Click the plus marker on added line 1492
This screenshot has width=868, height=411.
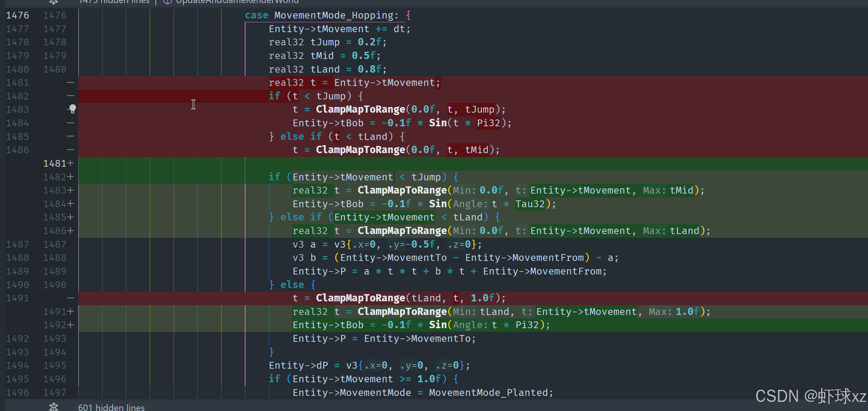(x=71, y=325)
